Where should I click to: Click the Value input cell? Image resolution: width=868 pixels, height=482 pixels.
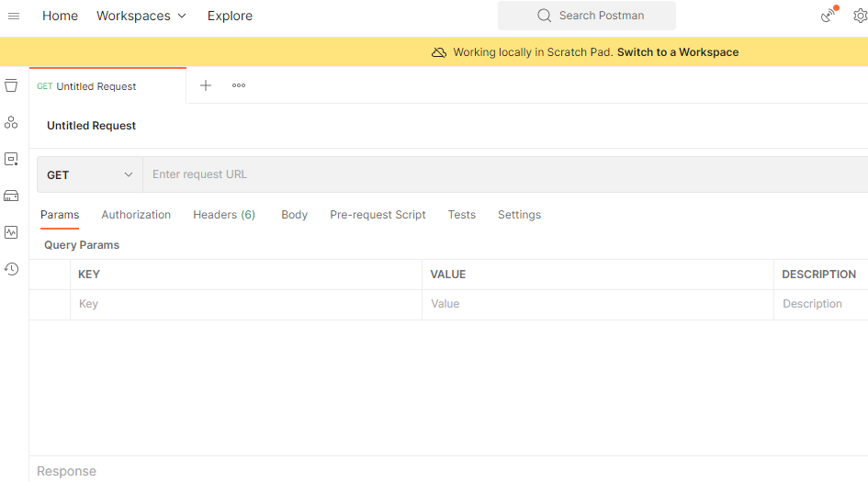point(598,304)
